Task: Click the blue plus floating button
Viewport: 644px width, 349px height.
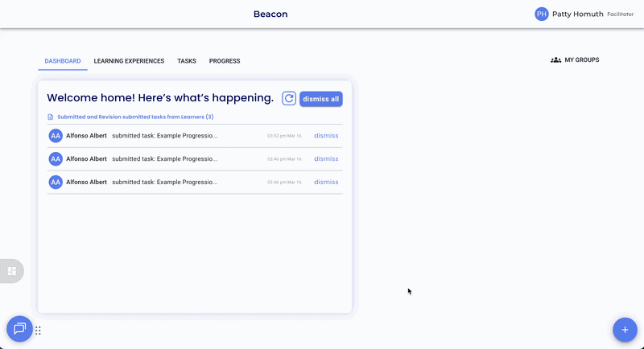Action: 625,330
